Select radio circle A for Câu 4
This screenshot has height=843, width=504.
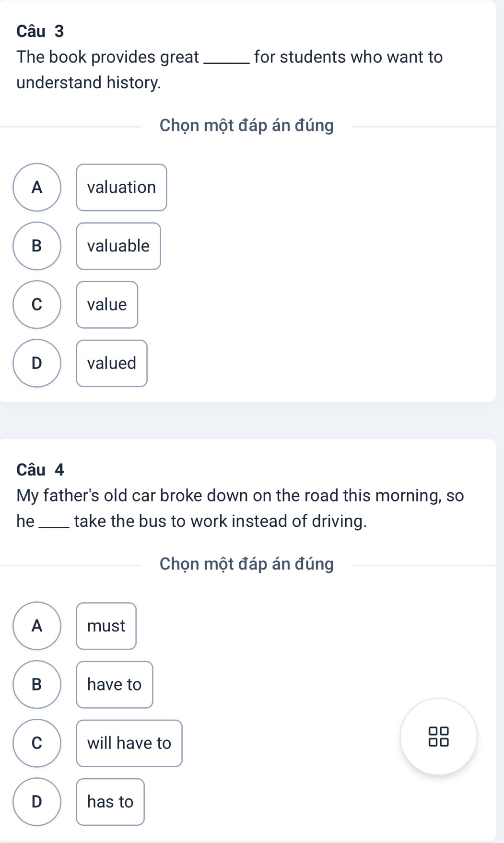(36, 627)
